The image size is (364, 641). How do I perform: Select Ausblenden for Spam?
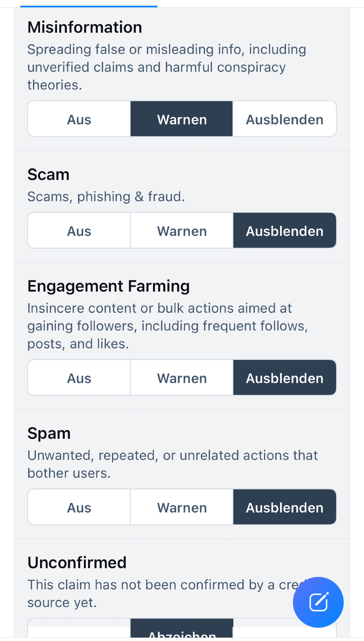284,507
